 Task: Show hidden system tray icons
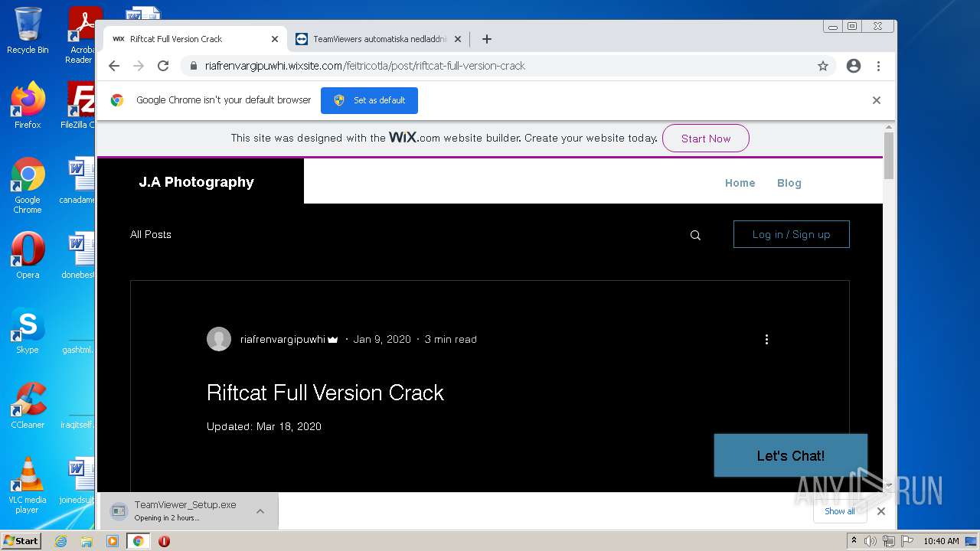pos(854,541)
